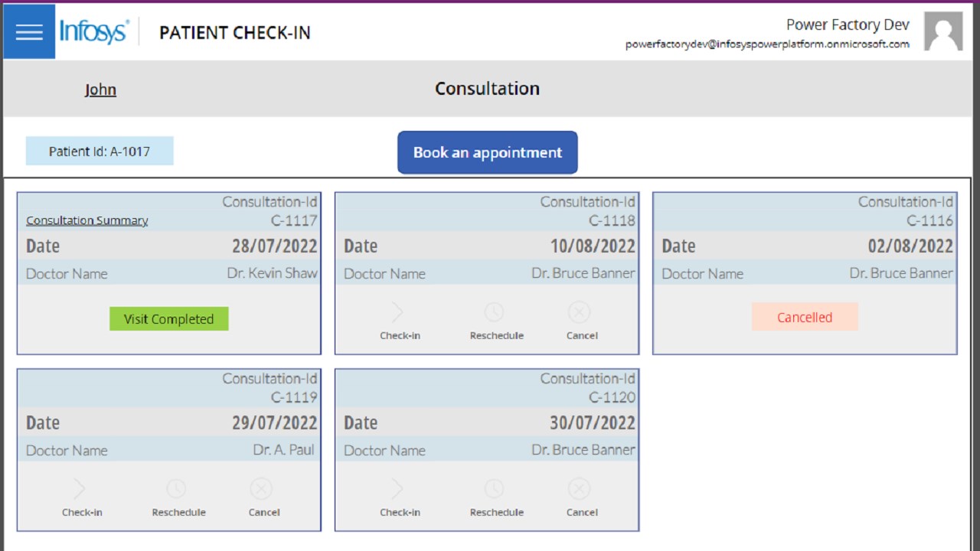
Task: Open the user profile avatar
Action: click(943, 31)
